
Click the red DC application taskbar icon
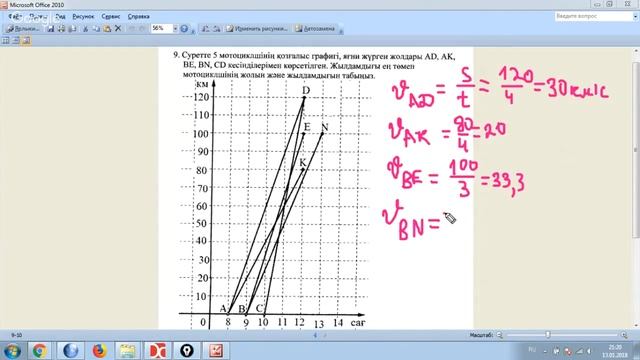pyautogui.click(x=157, y=351)
